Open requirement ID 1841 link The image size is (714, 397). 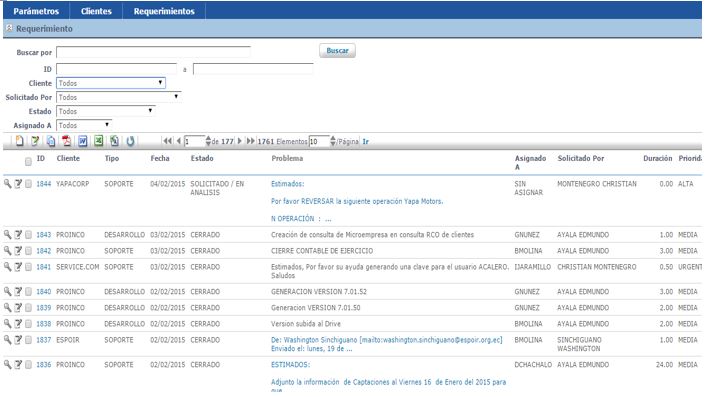[44, 267]
